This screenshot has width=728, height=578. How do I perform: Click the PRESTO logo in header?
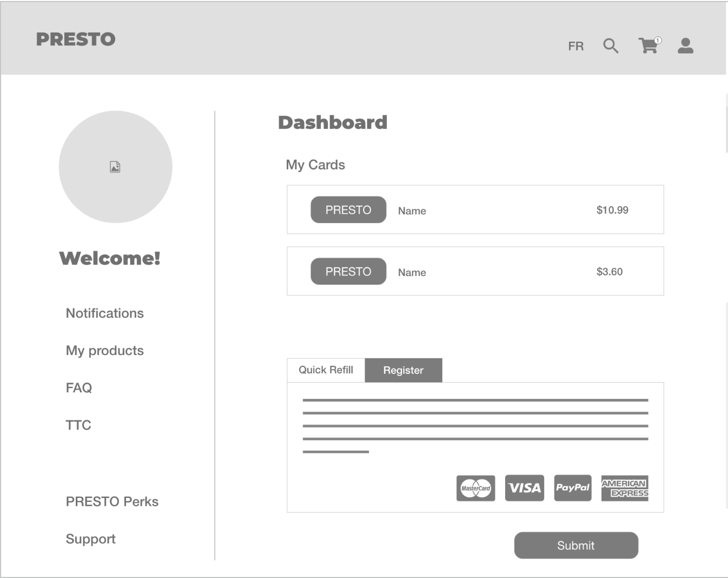(76, 39)
